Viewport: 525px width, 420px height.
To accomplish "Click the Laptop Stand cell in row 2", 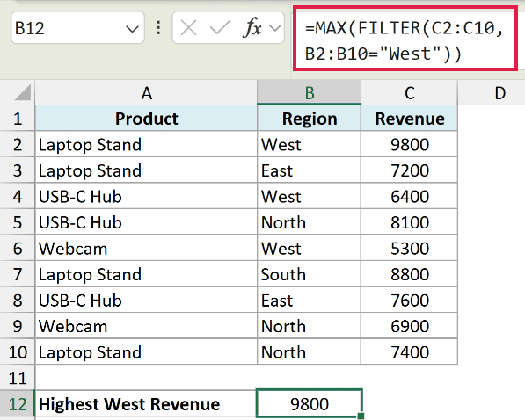I will tap(146, 144).
